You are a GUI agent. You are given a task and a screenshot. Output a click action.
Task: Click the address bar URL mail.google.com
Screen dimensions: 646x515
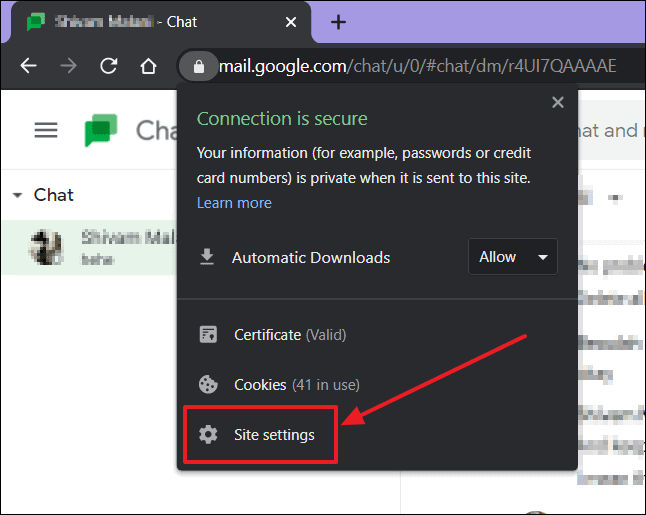[417, 66]
